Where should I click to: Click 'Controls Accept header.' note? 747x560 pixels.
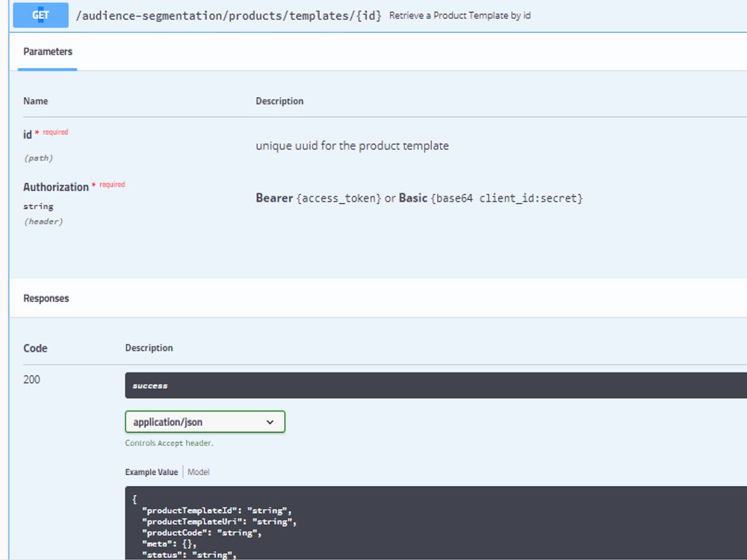click(x=169, y=444)
